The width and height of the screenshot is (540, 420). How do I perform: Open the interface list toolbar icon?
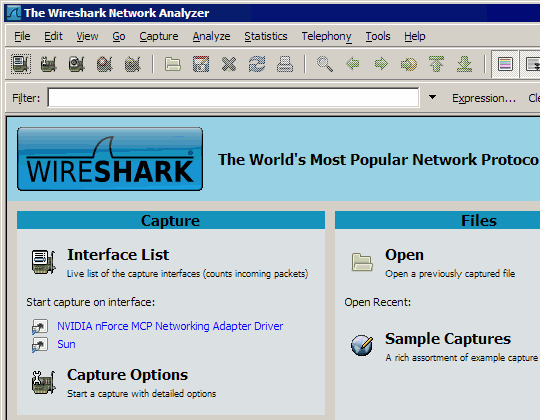click(21, 64)
